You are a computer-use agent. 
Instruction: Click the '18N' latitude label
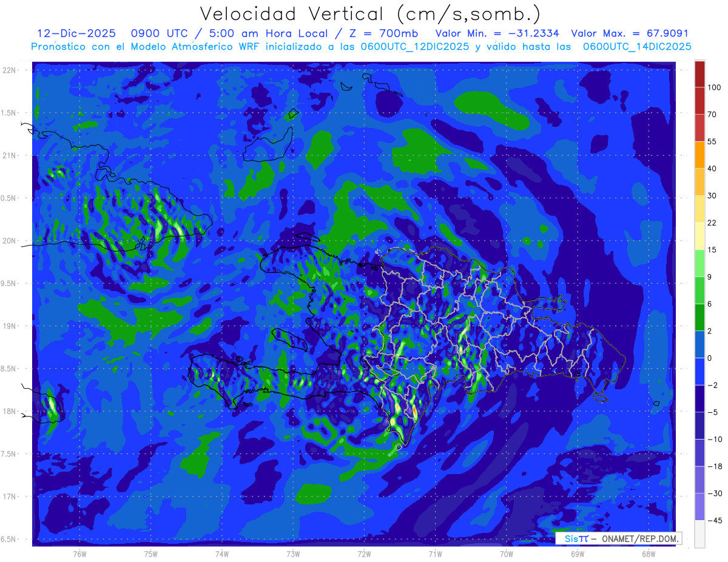(x=10, y=411)
